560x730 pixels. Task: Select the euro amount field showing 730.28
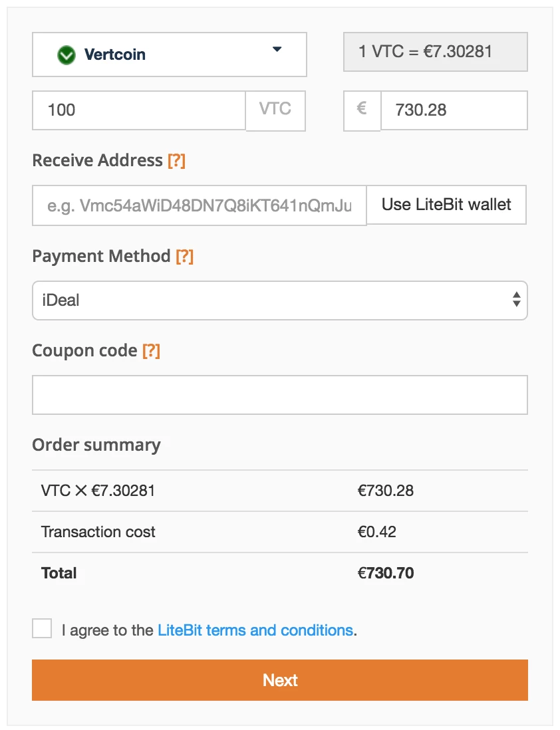point(454,110)
